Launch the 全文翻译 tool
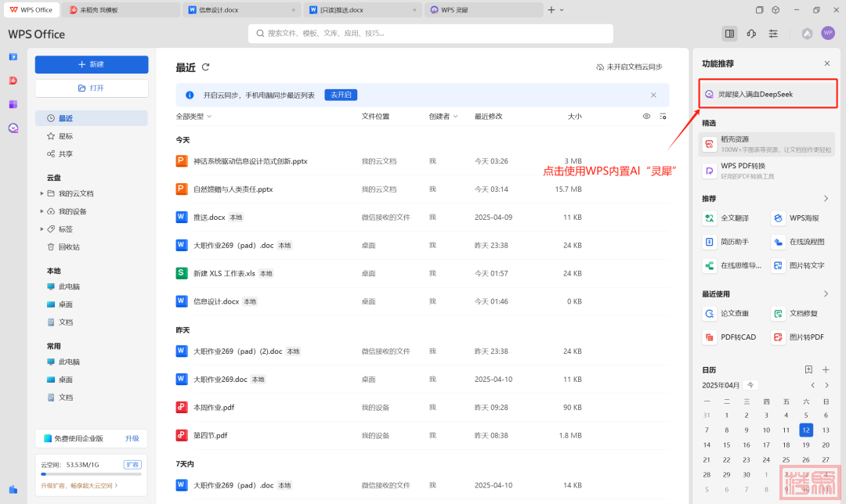This screenshot has width=846, height=504. click(x=727, y=218)
